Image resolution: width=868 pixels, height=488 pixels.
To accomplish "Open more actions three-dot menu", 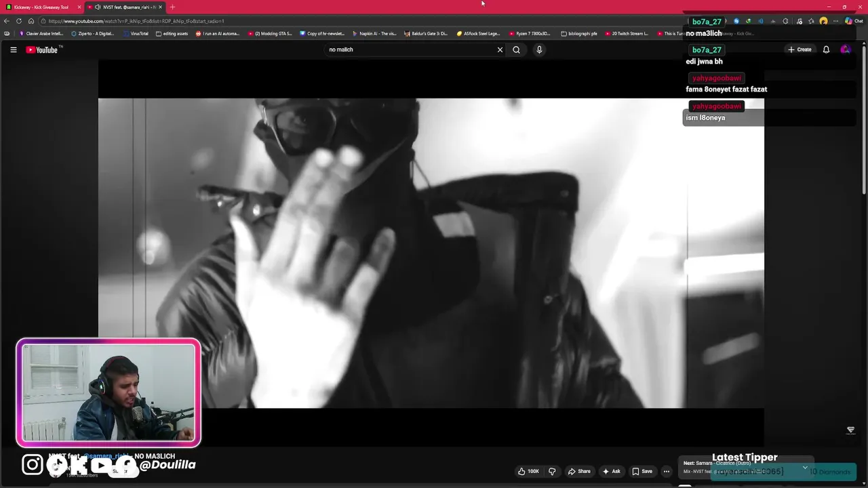I will [x=667, y=471].
